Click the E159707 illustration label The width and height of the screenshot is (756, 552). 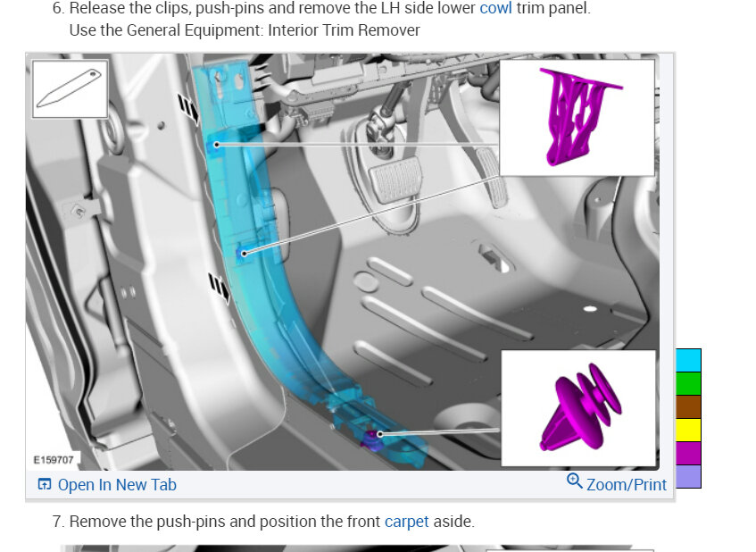[54, 460]
